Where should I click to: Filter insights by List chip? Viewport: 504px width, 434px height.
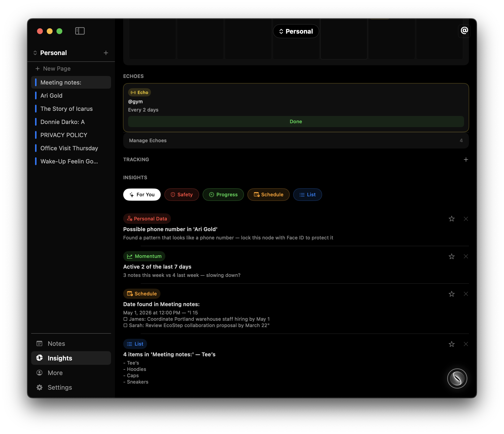coord(308,194)
